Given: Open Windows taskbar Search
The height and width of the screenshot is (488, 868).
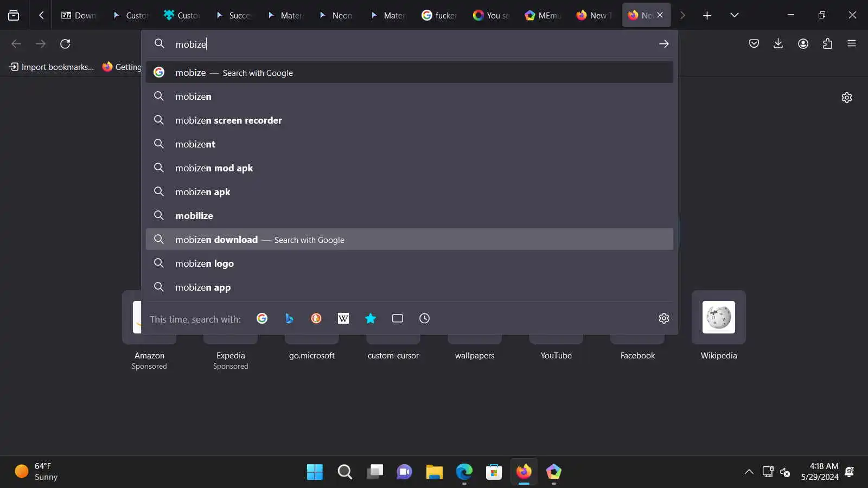Looking at the screenshot, I should [x=344, y=472].
